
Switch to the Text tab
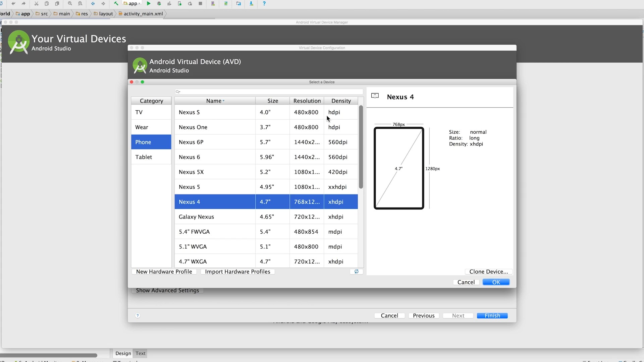tap(141, 353)
